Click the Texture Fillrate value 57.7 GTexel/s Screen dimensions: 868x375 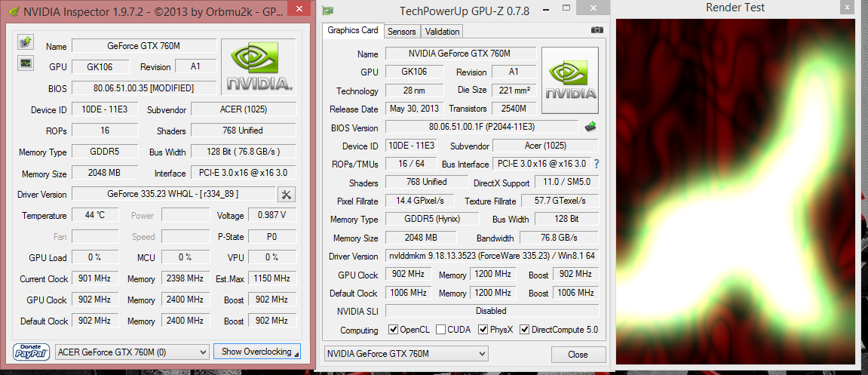click(x=559, y=201)
